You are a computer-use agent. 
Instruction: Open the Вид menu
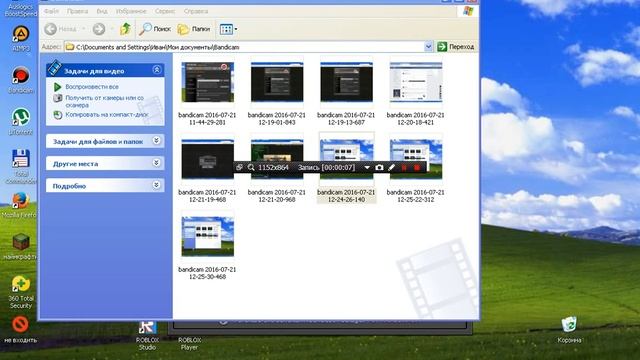click(x=102, y=11)
